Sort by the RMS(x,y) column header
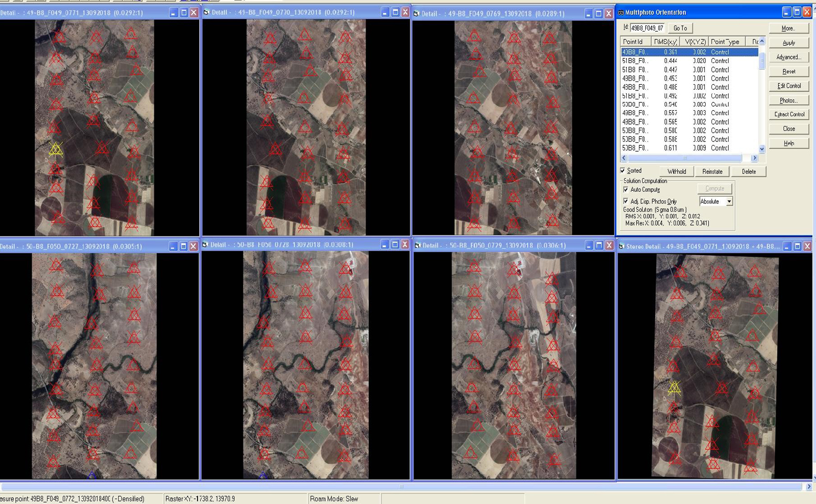Image resolution: width=816 pixels, height=504 pixels. pos(665,42)
